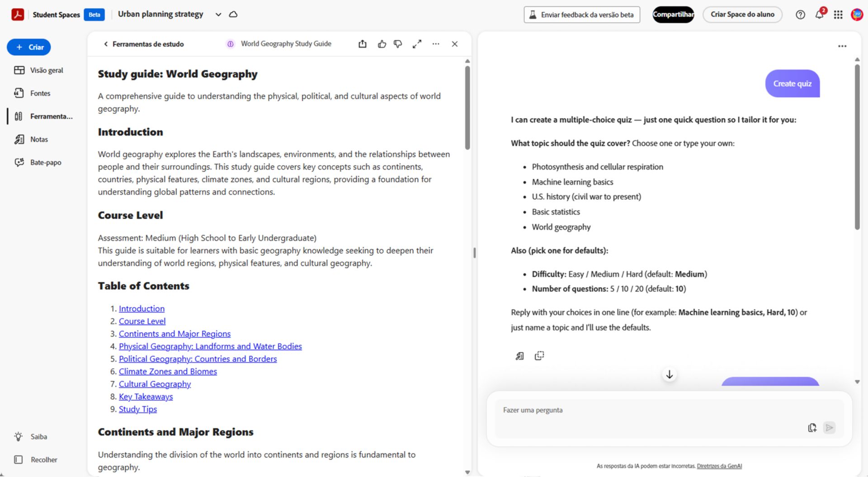This screenshot has width=868, height=477.
Task: Click the Fazer uma pergunta input field
Action: (669, 418)
